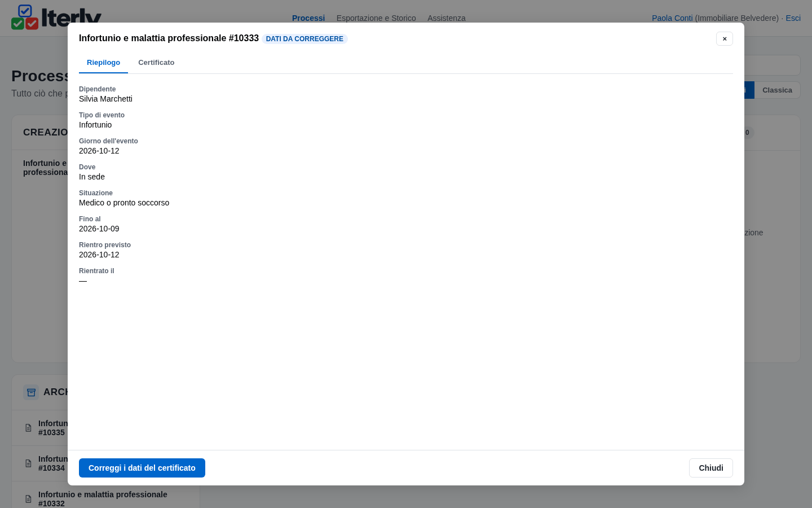812x508 pixels.
Task: Click document icon beside #10332
Action: coord(28,499)
